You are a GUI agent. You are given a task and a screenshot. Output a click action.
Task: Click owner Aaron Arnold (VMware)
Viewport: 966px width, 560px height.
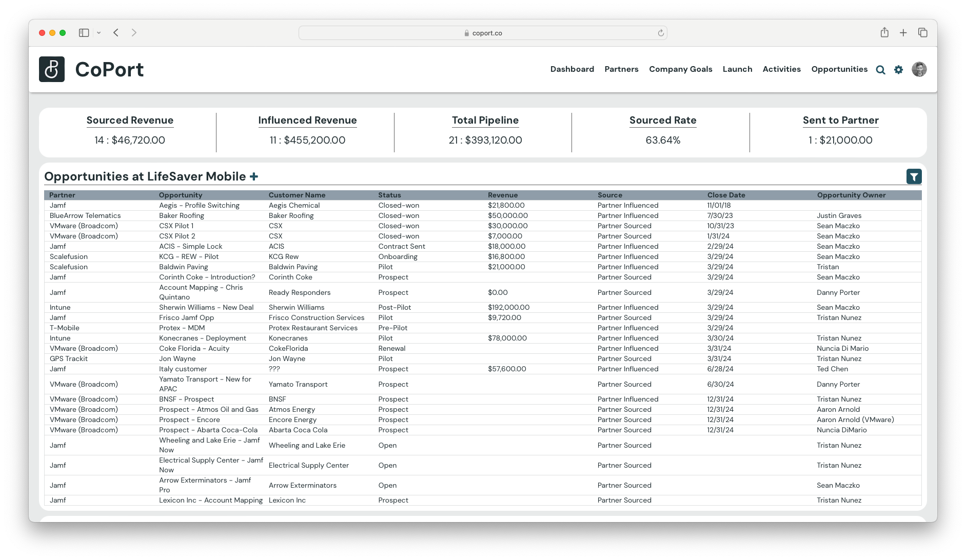tap(855, 420)
